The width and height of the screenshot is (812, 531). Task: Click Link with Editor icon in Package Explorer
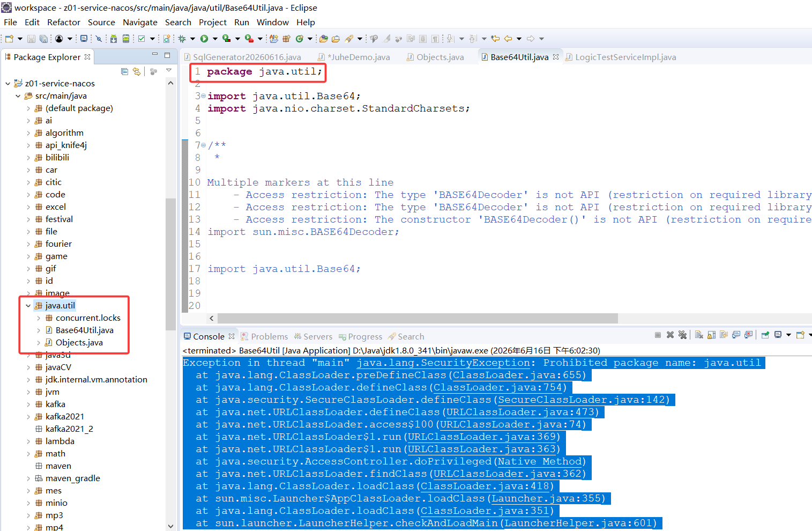click(x=137, y=71)
